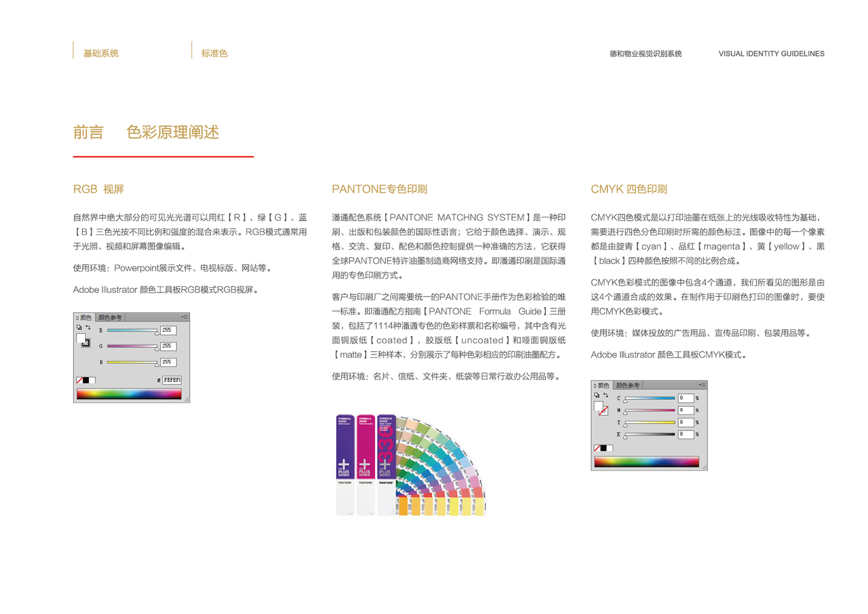Switch to 颜色参考 tab in RGB panel
Screen dimensions: 868x614
[110, 317]
